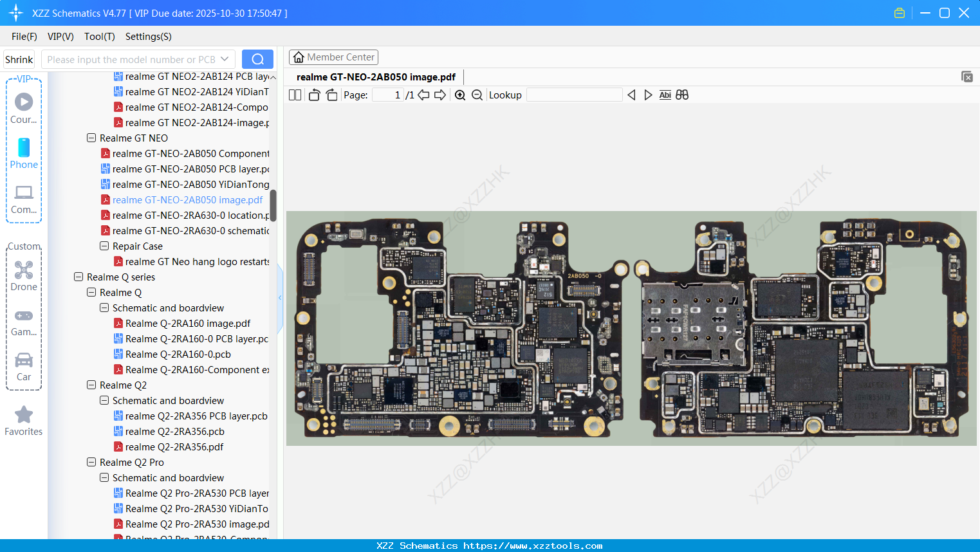The width and height of the screenshot is (980, 552).
Task: Collapse the Repair Case tree node
Action: tap(104, 246)
